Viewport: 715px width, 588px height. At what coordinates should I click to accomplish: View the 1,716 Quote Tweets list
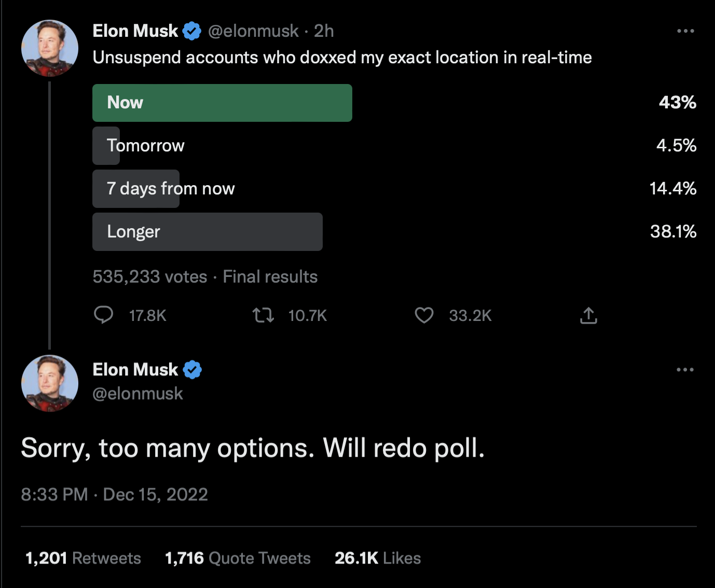tap(238, 558)
